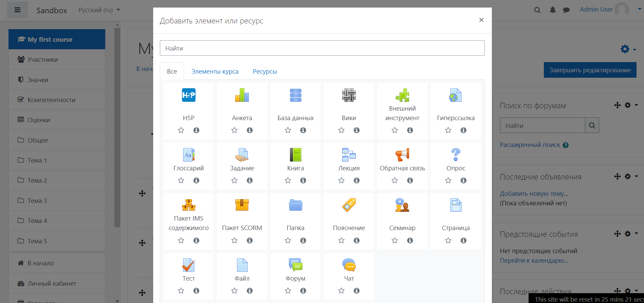This screenshot has width=644, height=303.
Task: Switch to the Ресурсы tab
Action: point(265,72)
